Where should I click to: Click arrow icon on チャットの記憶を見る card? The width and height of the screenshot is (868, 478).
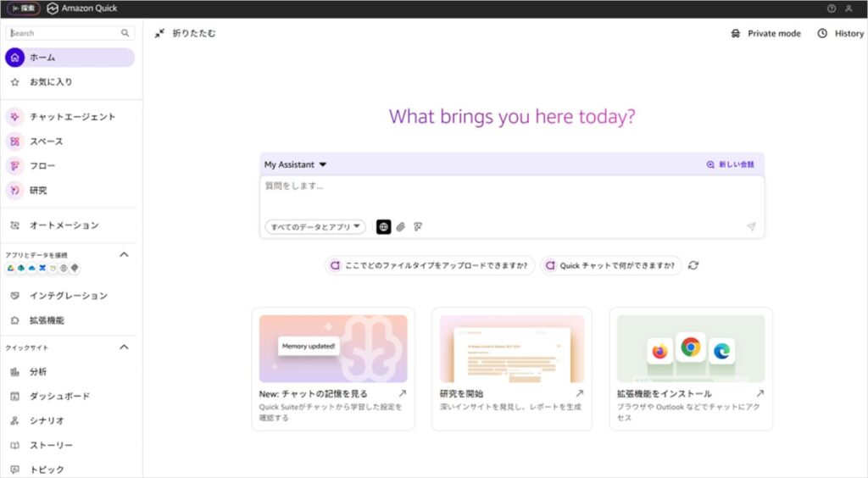tap(403, 393)
